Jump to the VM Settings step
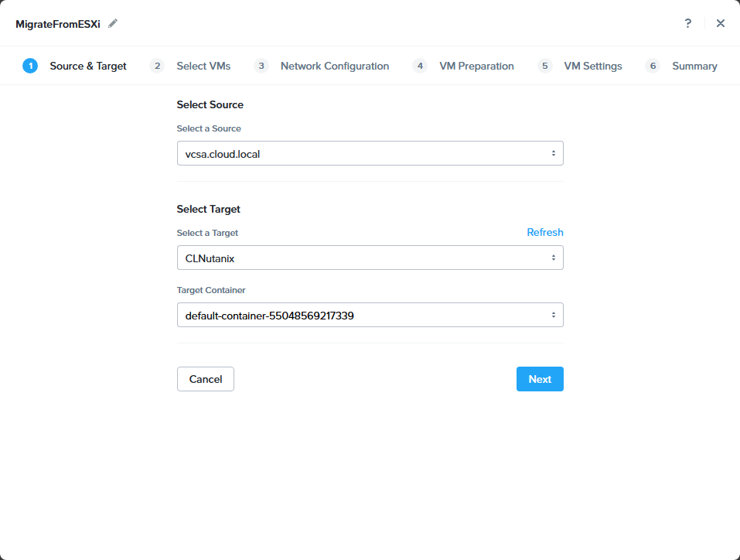 pyautogui.click(x=592, y=66)
